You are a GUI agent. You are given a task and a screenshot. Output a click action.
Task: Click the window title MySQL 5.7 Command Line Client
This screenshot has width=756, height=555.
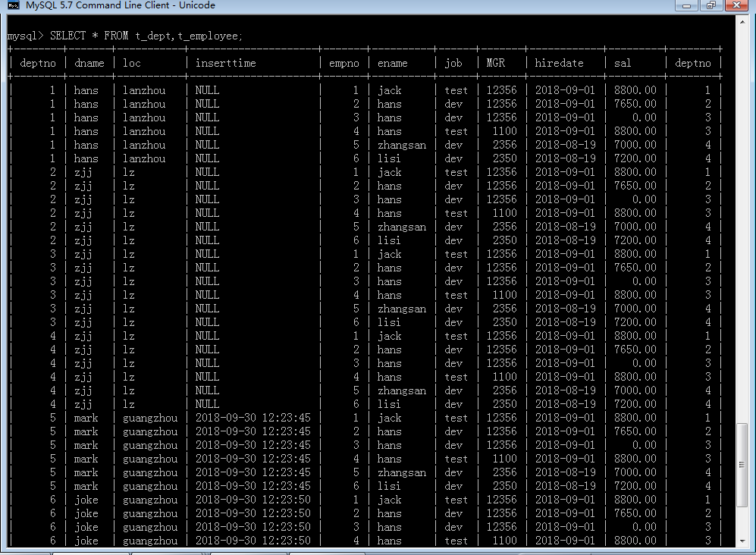121,5
